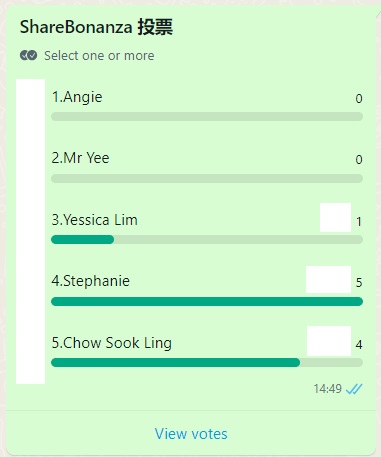Open the View votes link

click(x=191, y=434)
